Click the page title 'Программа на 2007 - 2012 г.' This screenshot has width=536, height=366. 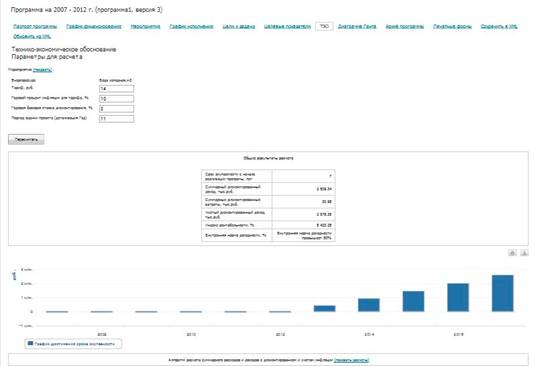click(x=86, y=10)
